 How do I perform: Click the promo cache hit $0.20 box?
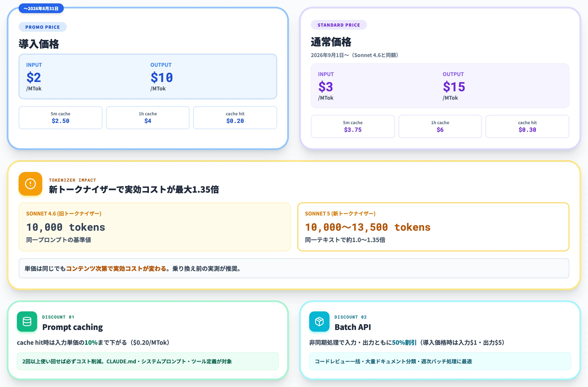click(x=235, y=118)
